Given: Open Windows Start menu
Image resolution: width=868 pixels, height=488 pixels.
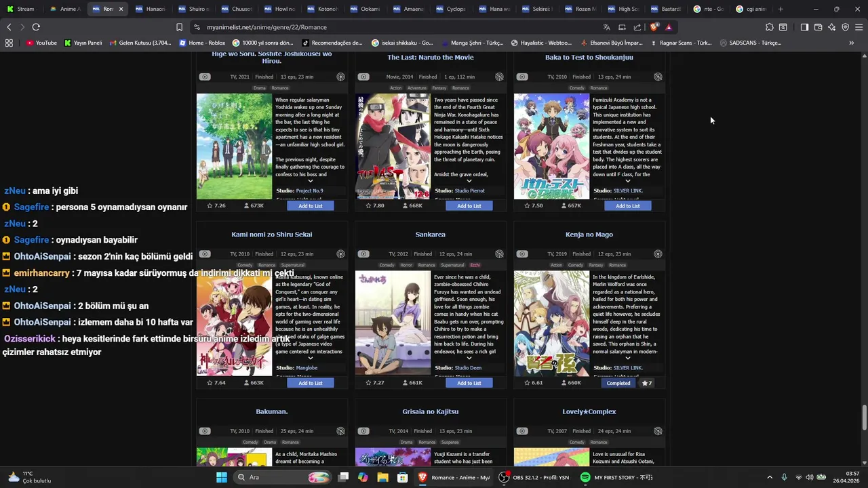Looking at the screenshot, I should pyautogui.click(x=222, y=477).
